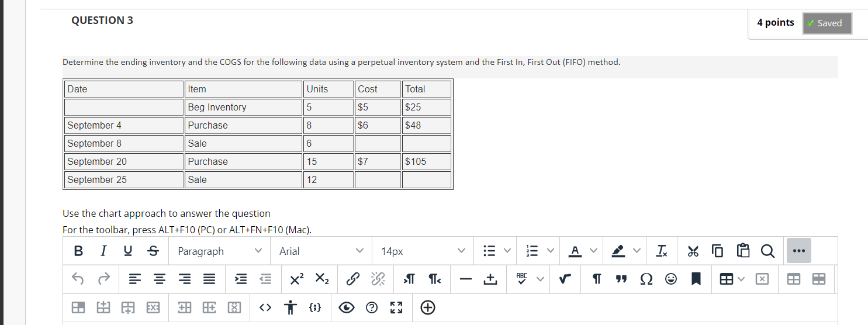
Task: Insert a horizontal line
Action: point(465,279)
